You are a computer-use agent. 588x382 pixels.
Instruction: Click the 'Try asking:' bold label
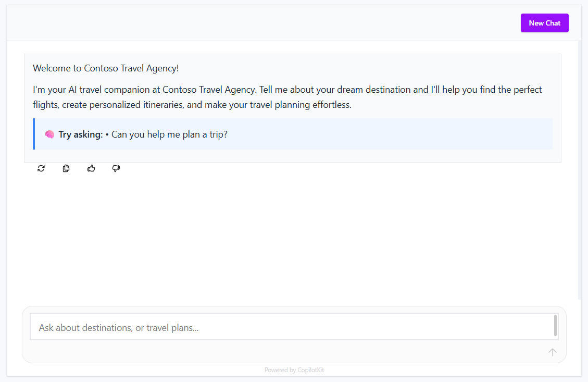pos(81,134)
